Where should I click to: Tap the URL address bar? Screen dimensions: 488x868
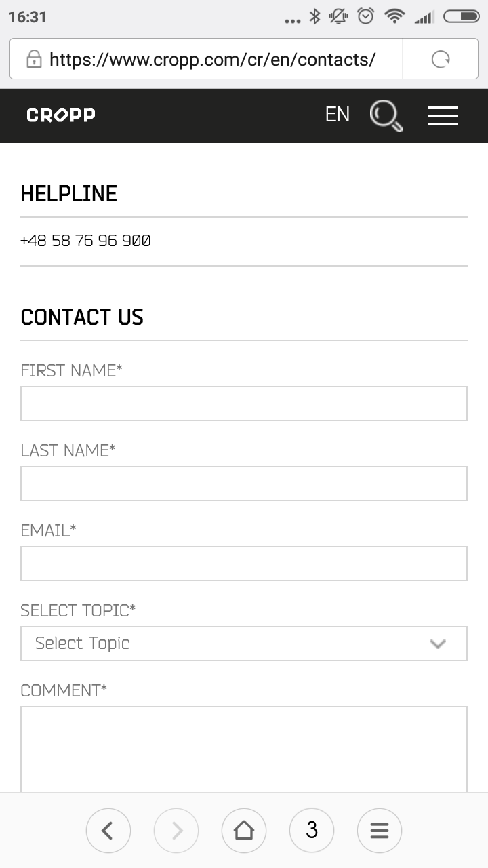coord(213,60)
